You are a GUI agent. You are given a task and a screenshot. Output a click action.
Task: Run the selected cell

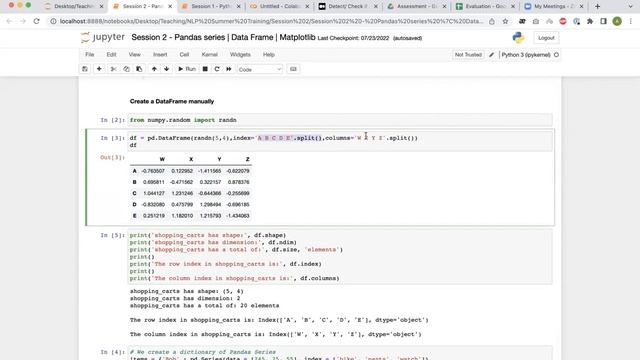[x=187, y=69]
